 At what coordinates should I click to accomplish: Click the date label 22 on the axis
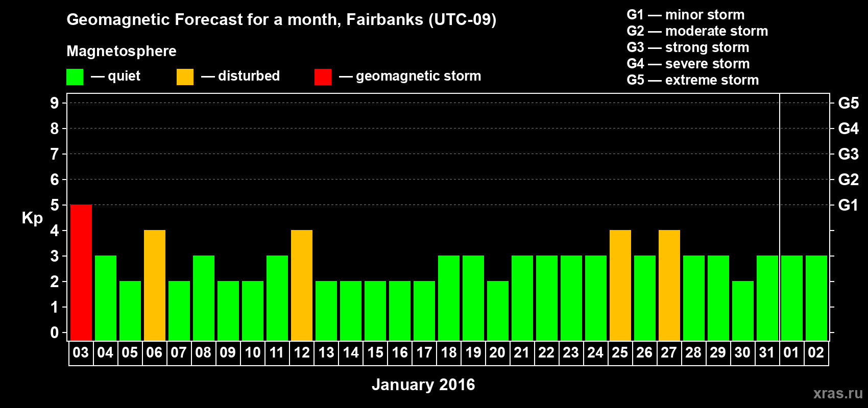[546, 352]
